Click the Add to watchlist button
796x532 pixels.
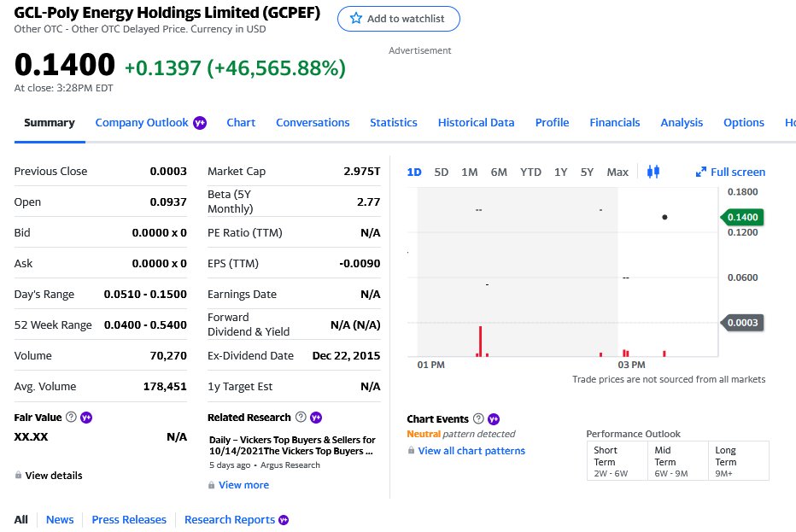pos(399,19)
